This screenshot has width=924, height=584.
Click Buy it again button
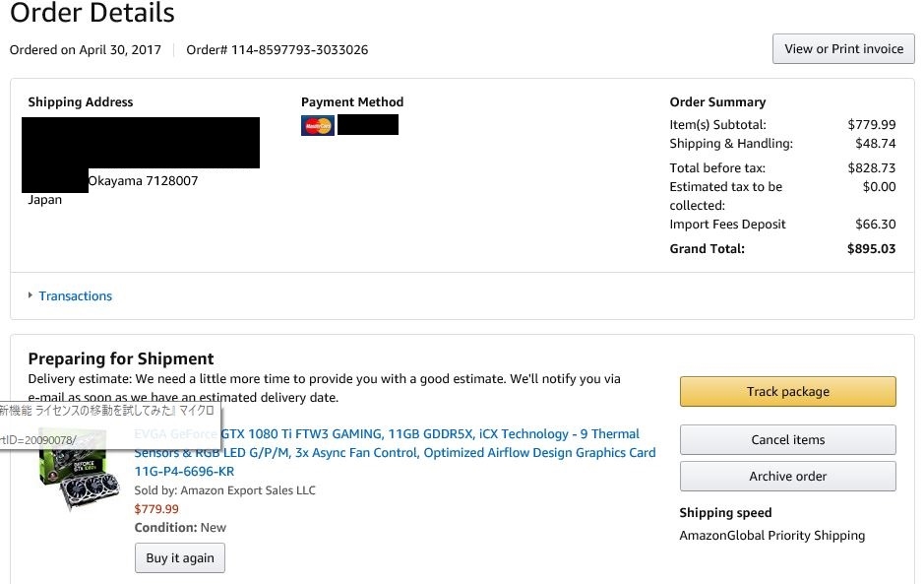pos(180,557)
